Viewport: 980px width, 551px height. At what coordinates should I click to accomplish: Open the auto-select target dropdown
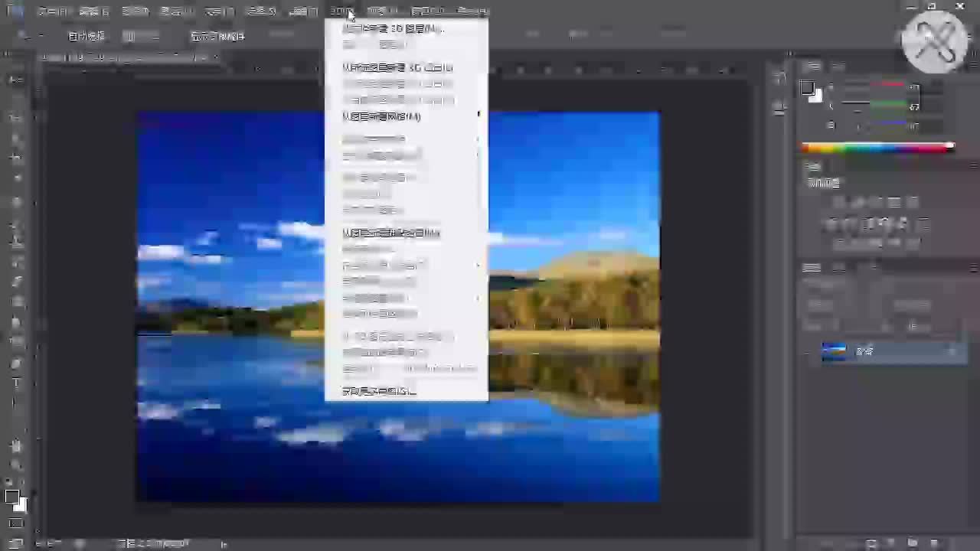point(142,36)
